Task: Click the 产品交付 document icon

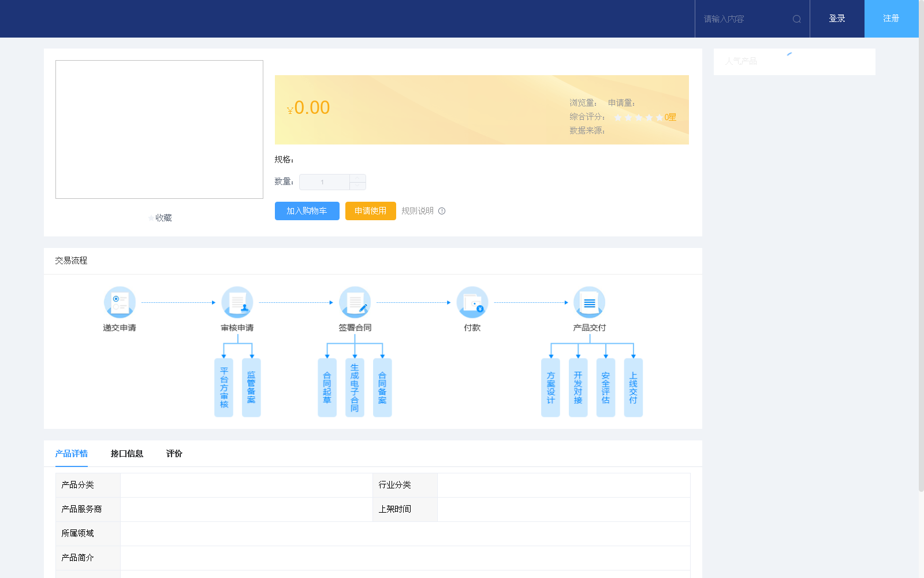Action: pyautogui.click(x=590, y=302)
